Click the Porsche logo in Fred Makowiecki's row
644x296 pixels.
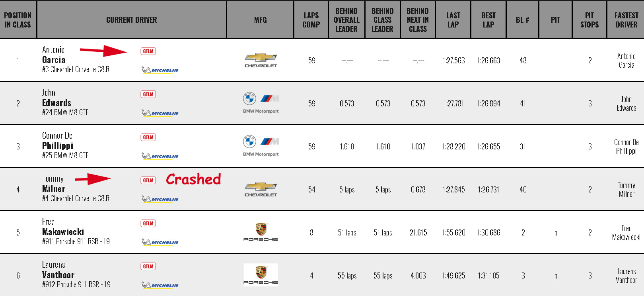pos(261,232)
